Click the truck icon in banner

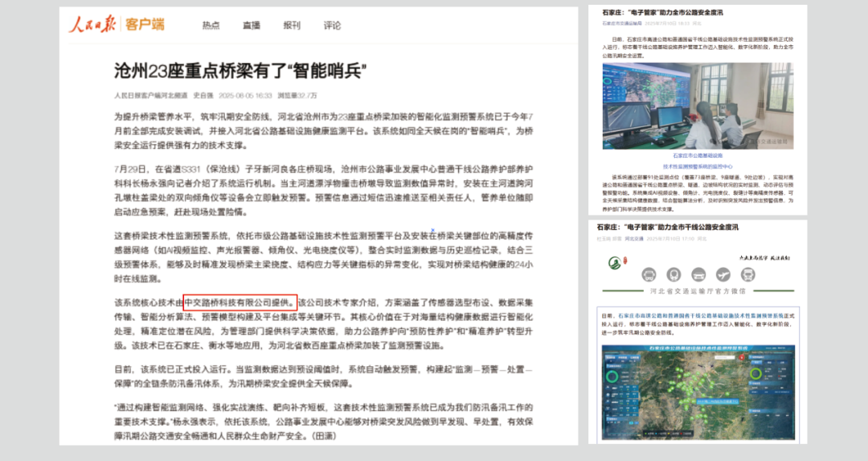click(x=748, y=274)
